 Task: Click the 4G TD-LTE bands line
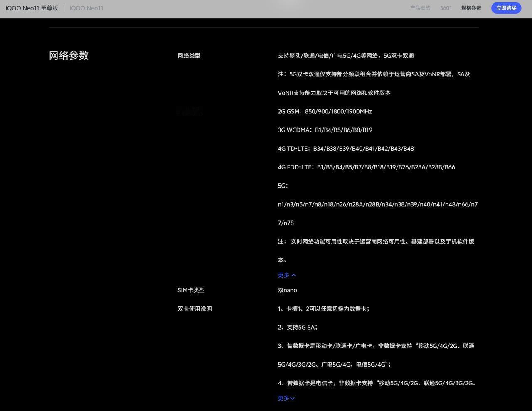(x=346, y=149)
